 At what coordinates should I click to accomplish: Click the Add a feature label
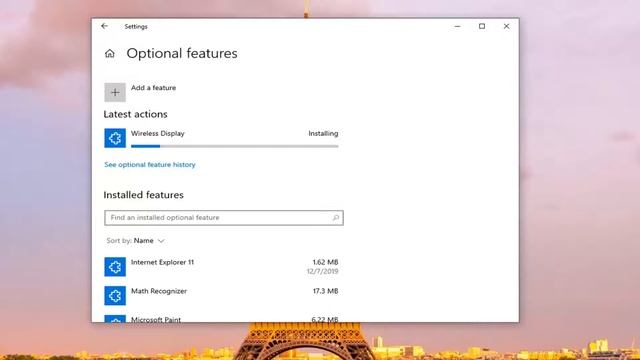(x=153, y=88)
